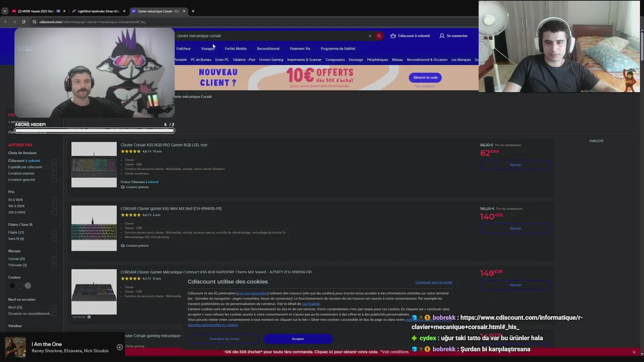Add I Am the One song with plus
Viewport: 644px width, 362px height.
tap(120, 347)
